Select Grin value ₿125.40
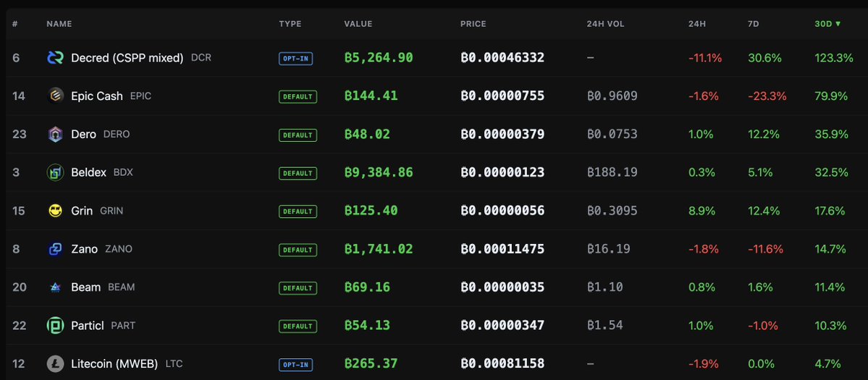This screenshot has width=868, height=380. tap(371, 211)
